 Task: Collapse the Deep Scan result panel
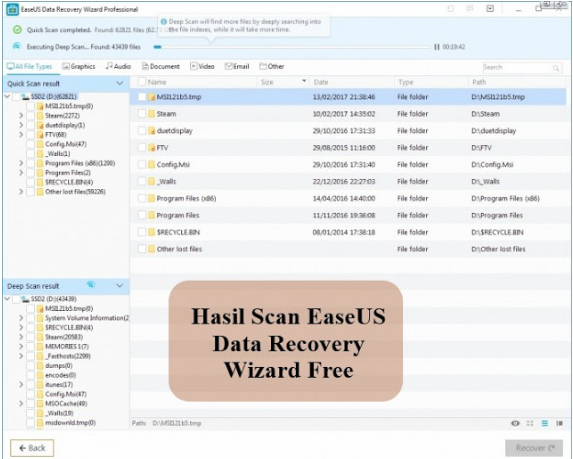pyautogui.click(x=119, y=285)
